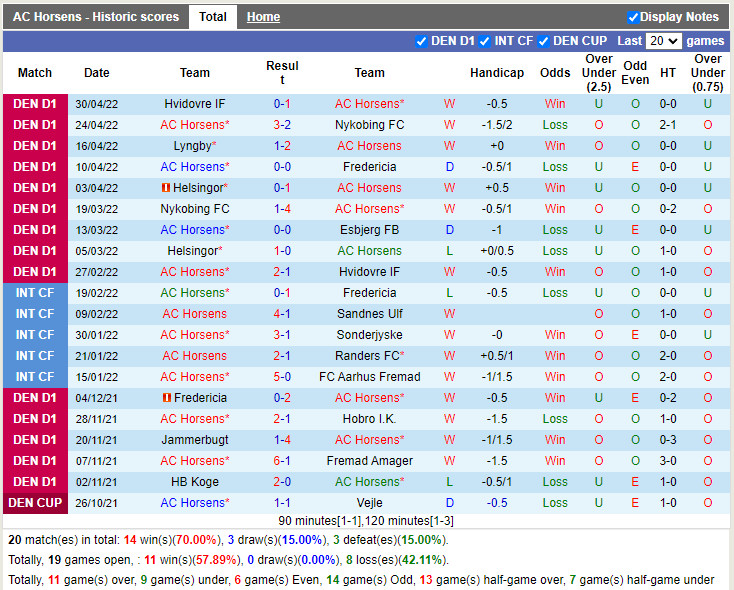Click the Lyngby team name

[194, 146]
